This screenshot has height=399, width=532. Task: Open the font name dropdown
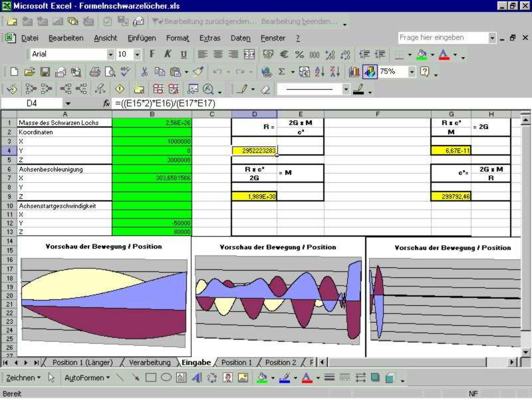[110, 55]
